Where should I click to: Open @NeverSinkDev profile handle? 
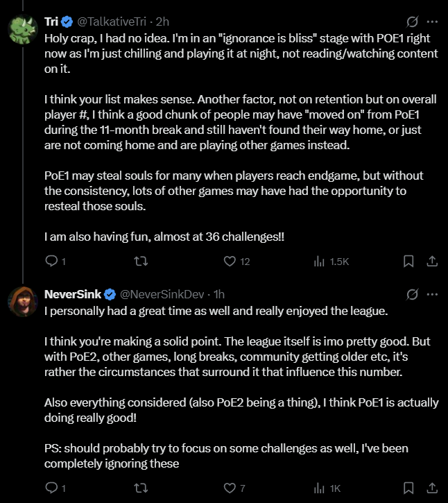(x=164, y=294)
